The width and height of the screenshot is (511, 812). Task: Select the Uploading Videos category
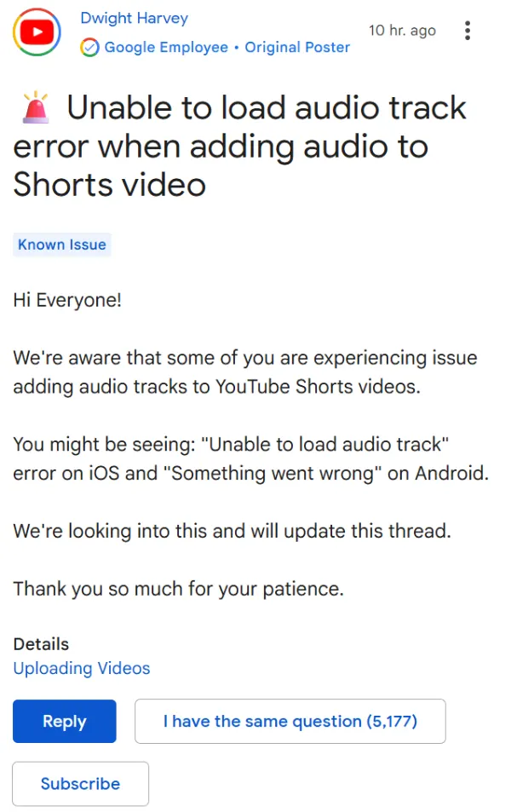[x=81, y=668]
